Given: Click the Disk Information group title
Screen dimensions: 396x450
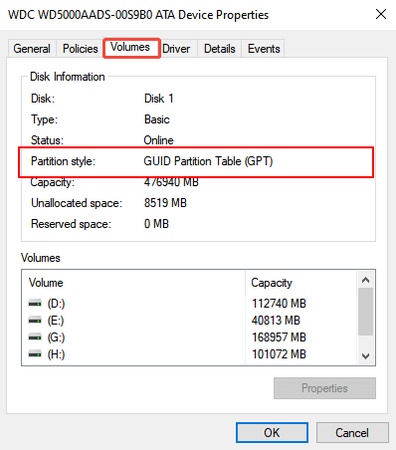Looking at the screenshot, I should (67, 77).
